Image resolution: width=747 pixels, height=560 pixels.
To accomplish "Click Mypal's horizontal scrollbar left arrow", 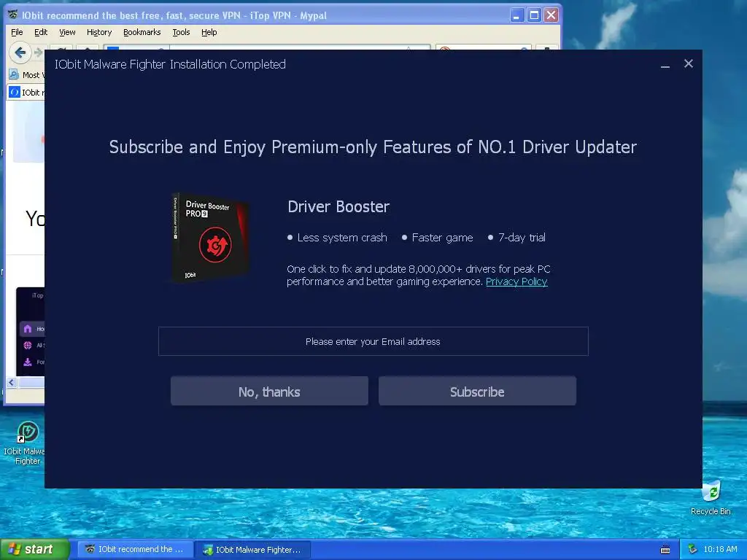I will click(12, 382).
